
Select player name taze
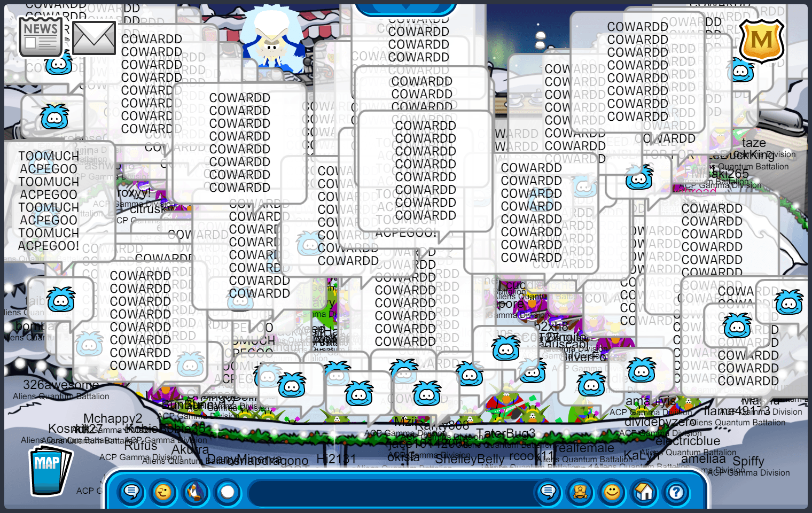[x=754, y=143]
